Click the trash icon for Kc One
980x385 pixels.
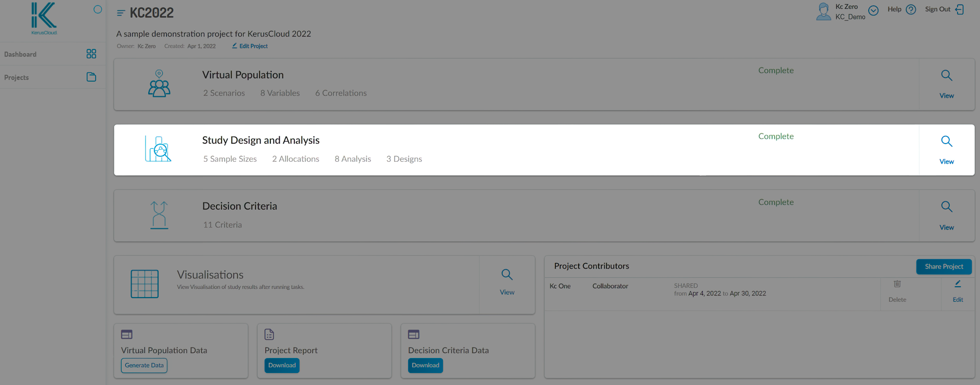897,284
